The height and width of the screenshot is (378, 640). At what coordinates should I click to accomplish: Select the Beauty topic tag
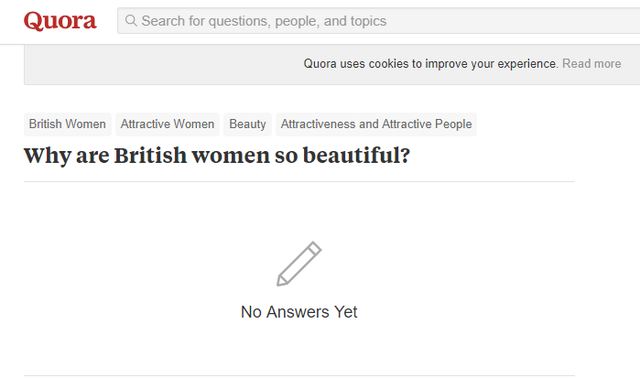tap(247, 124)
